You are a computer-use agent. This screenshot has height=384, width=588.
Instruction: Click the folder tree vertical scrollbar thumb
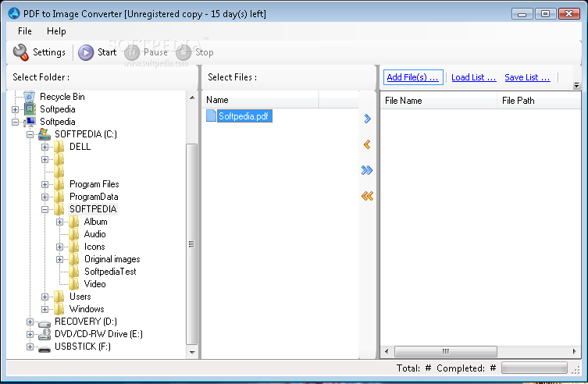pyautogui.click(x=191, y=244)
